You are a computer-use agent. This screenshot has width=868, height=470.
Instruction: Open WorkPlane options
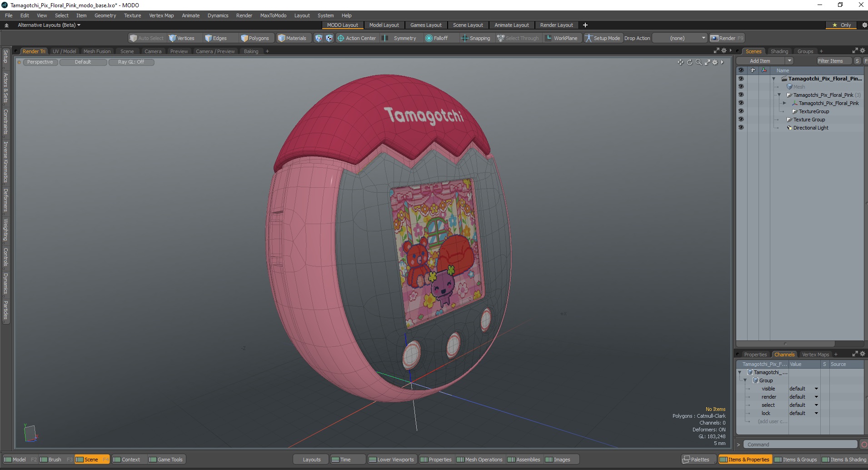[561, 38]
